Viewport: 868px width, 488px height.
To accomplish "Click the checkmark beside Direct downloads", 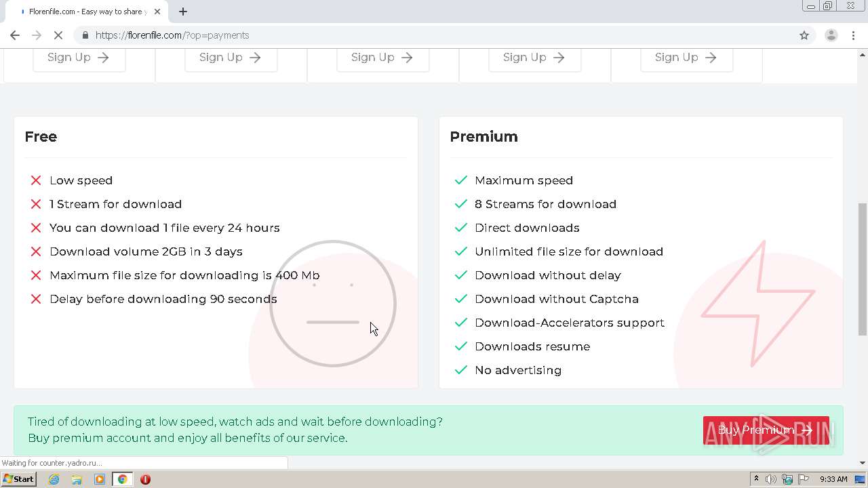I will (x=461, y=228).
